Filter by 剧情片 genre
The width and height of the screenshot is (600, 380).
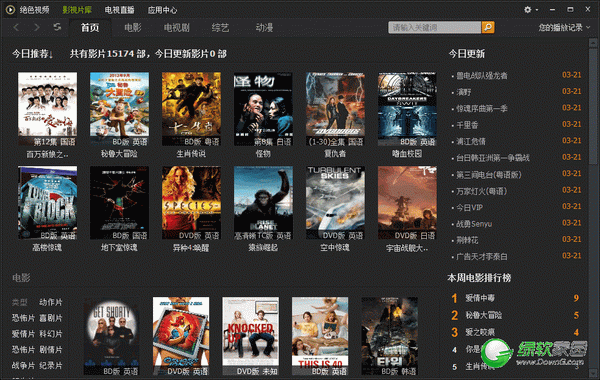51,349
